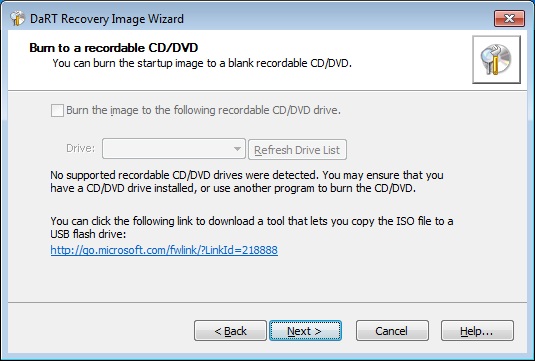The width and height of the screenshot is (535, 361).
Task: Expand the Drive list dropdown arrow
Action: point(237,149)
